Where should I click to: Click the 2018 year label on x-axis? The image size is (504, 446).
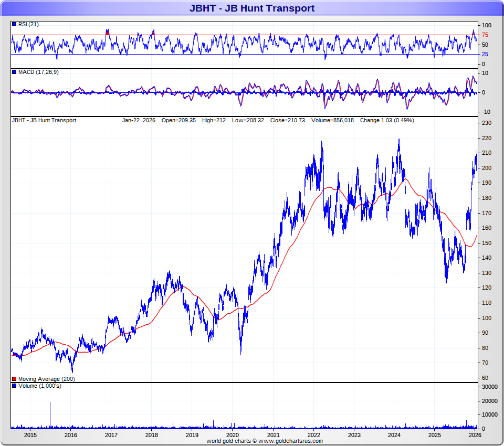[x=152, y=435]
